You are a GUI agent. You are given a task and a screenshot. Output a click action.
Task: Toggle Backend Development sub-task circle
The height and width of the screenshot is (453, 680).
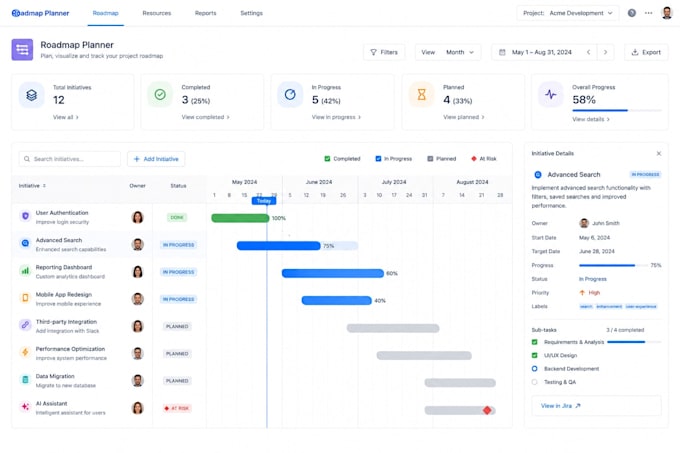coord(535,368)
